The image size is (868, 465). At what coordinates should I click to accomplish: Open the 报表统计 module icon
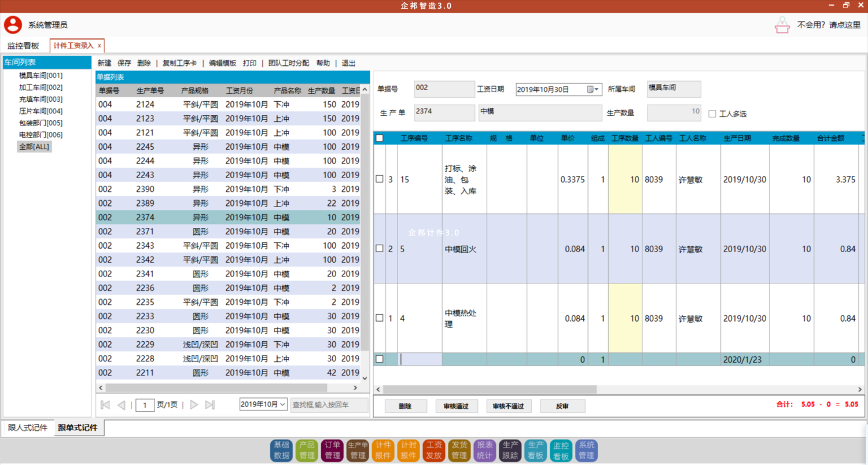[485, 451]
